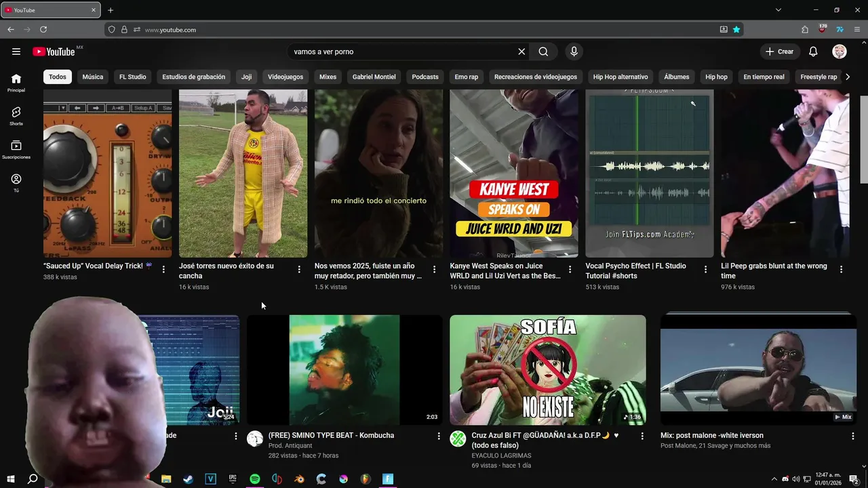
Task: Open Prod. Antiquant channel avatar
Action: pyautogui.click(x=255, y=439)
